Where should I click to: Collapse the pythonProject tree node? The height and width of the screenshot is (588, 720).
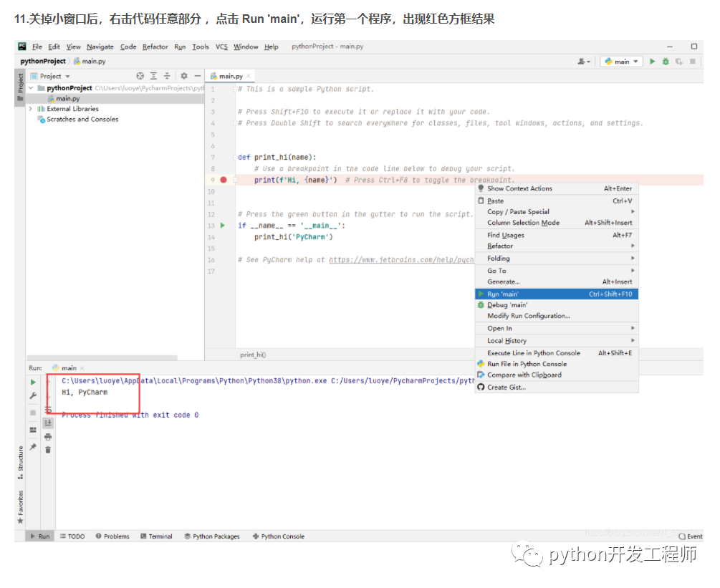click(x=31, y=88)
